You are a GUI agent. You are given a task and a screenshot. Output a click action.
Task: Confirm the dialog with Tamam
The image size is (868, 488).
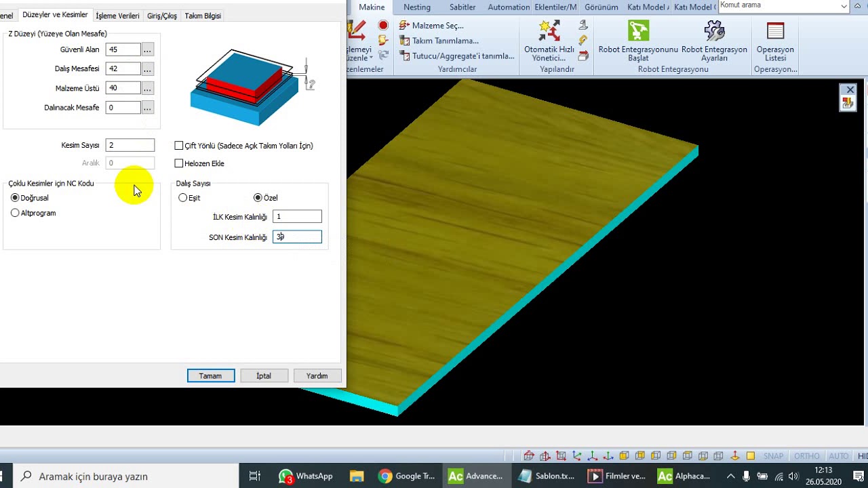click(210, 375)
